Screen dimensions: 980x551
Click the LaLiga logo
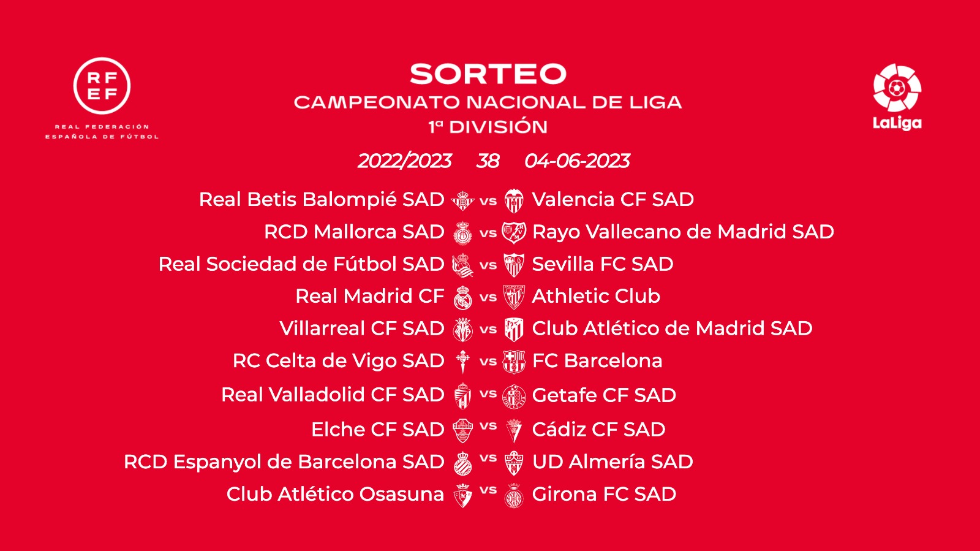point(897,96)
